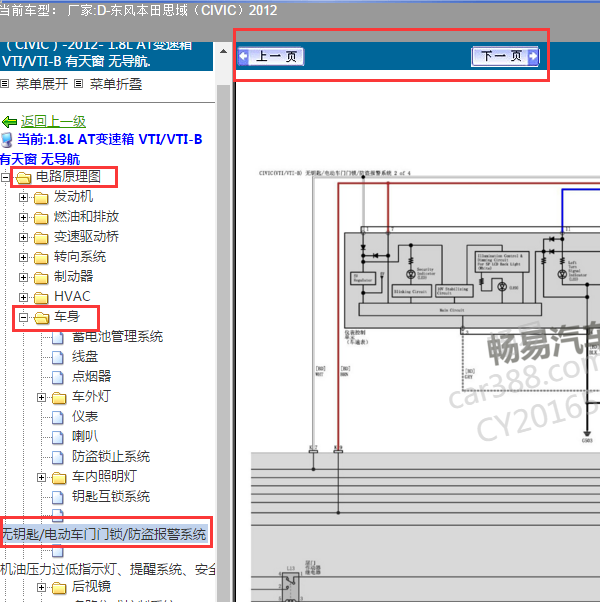Open 蓄电池管理系统 diagram entry
Image resolution: width=600 pixels, height=602 pixels.
pos(117,337)
